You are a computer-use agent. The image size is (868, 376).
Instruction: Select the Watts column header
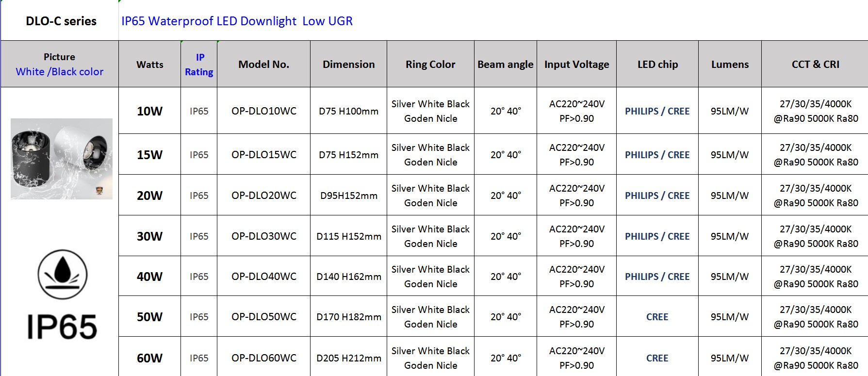coord(150,65)
